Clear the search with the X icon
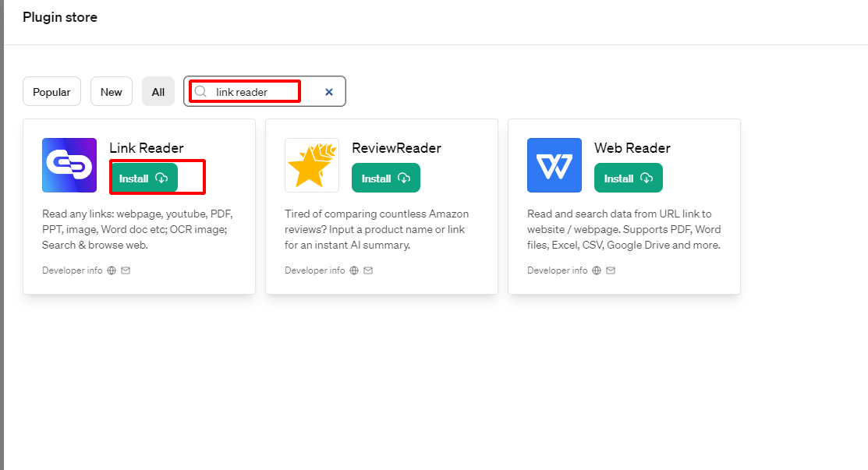The image size is (868, 470). click(328, 91)
